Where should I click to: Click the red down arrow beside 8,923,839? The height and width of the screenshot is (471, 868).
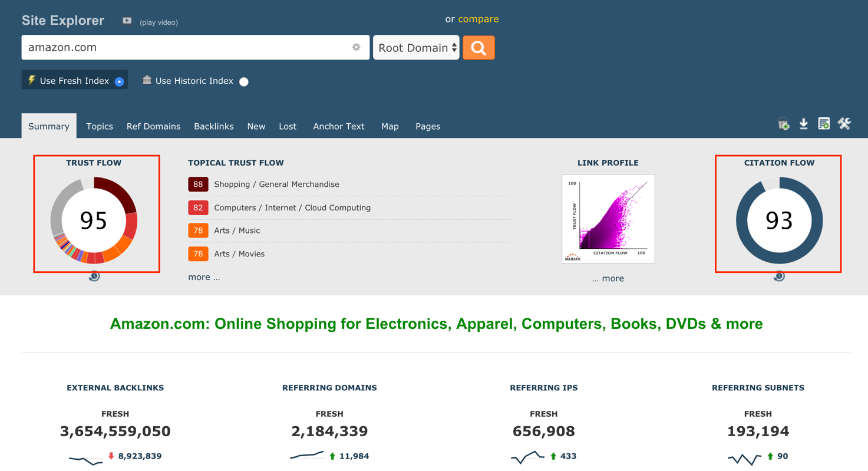(x=111, y=456)
